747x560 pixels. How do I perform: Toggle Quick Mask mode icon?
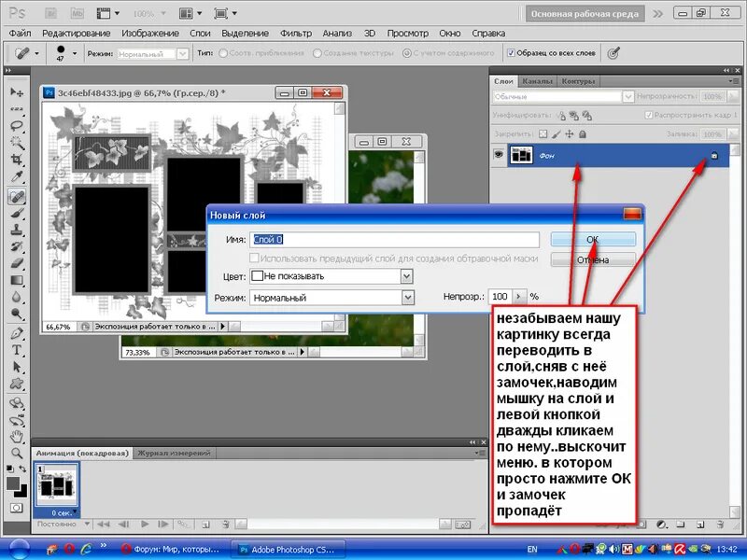point(16,508)
